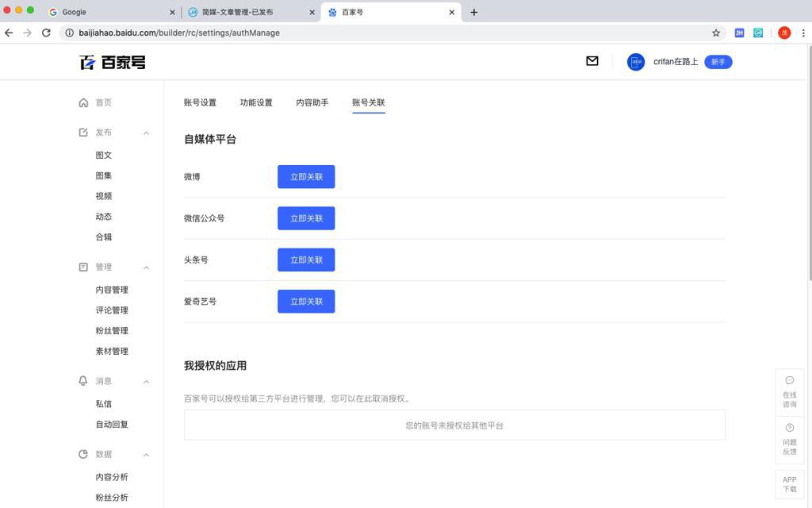The image size is (812, 508).
Task: Click the browser back arrow
Action: tap(9, 33)
